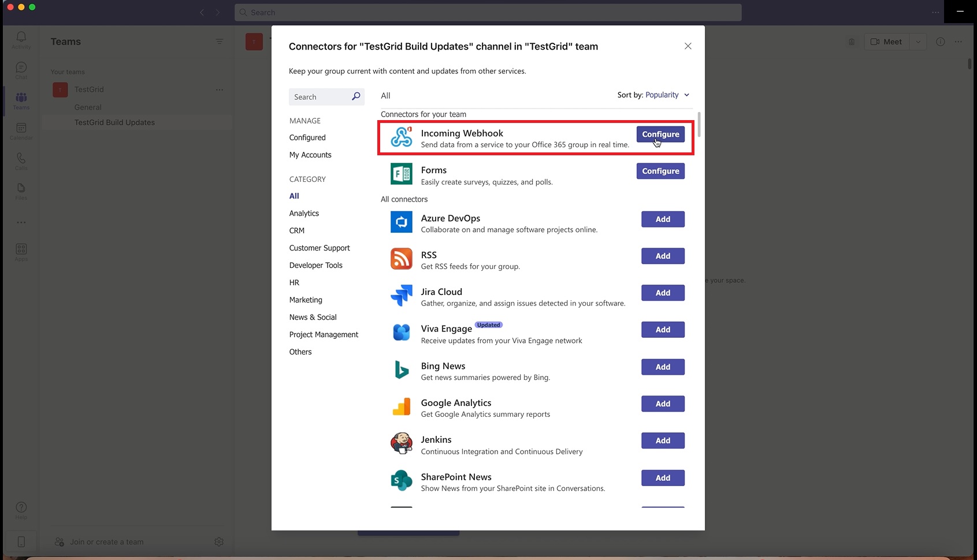Select the Marketing category
The width and height of the screenshot is (977, 560).
coord(306,300)
